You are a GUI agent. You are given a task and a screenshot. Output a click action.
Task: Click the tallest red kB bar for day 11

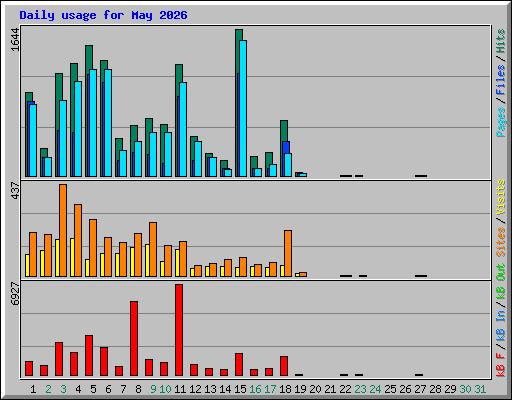pyautogui.click(x=179, y=330)
